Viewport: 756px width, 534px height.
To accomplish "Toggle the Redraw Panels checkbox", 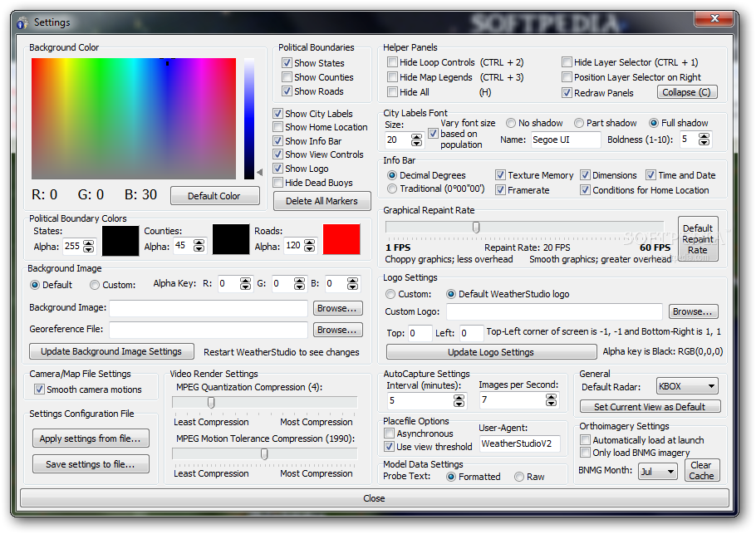I will pyautogui.click(x=567, y=93).
